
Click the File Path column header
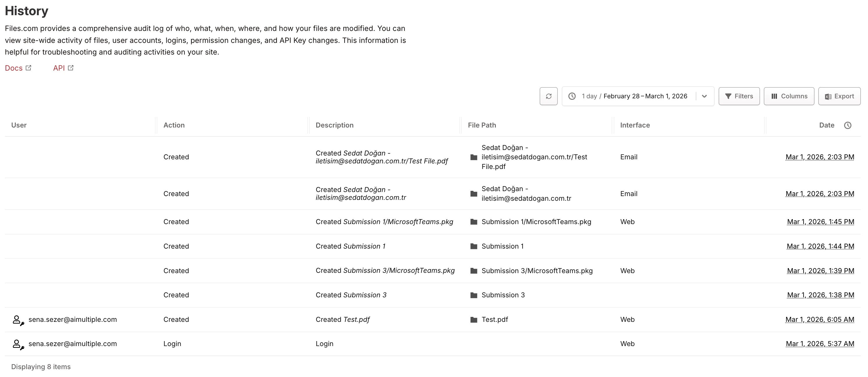(x=482, y=125)
